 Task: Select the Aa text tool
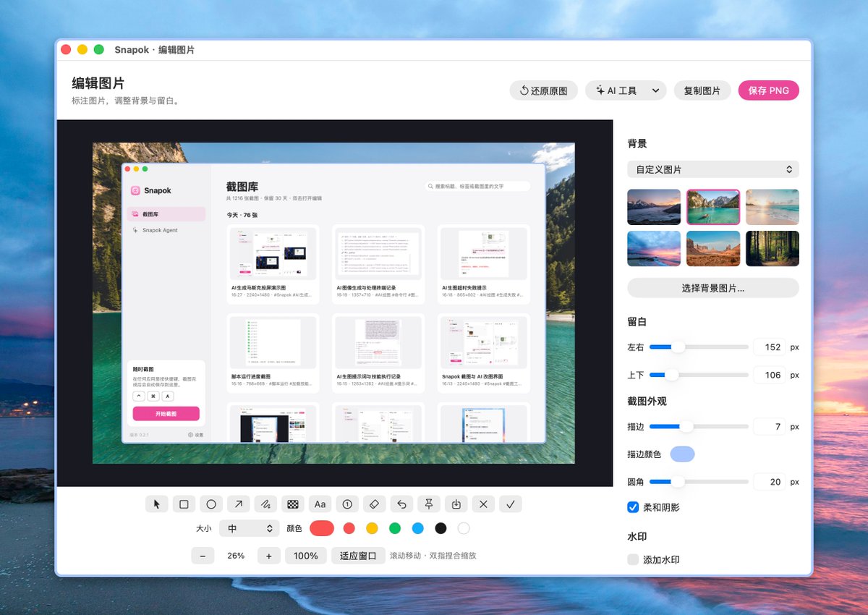point(320,504)
